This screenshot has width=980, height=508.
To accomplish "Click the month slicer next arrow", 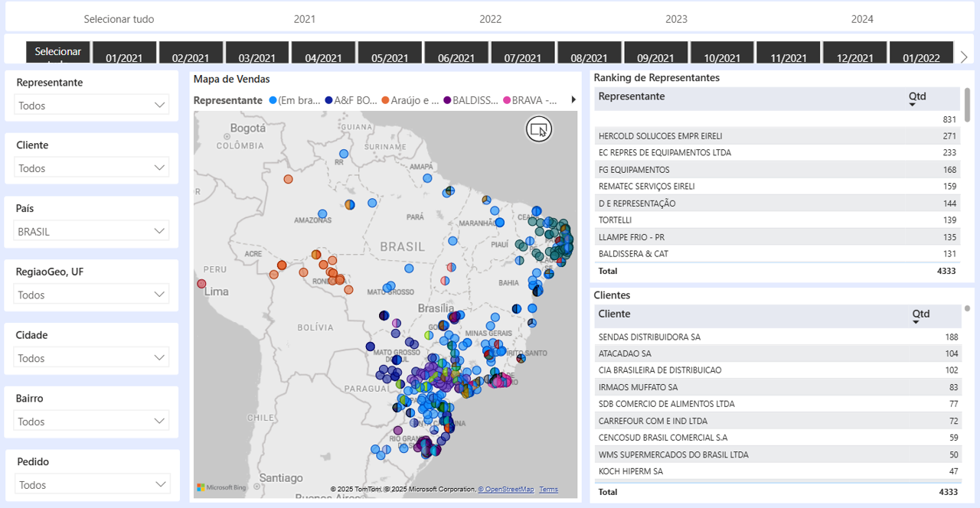I will (964, 57).
